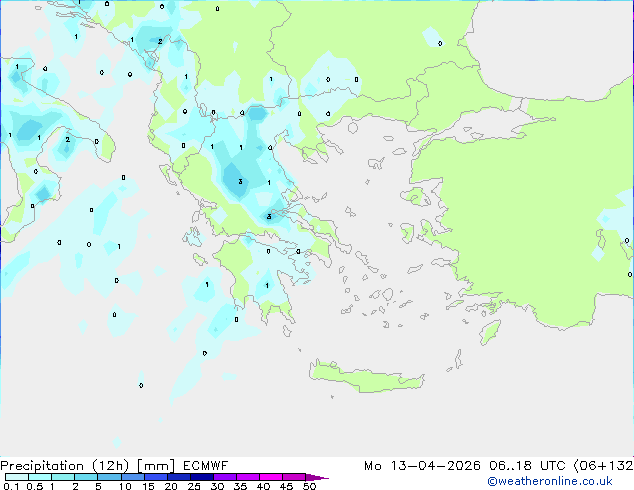Select the 35–40 mm magenta legend swatch
Image resolution: width=634 pixels, height=490 pixels.
coord(247,477)
